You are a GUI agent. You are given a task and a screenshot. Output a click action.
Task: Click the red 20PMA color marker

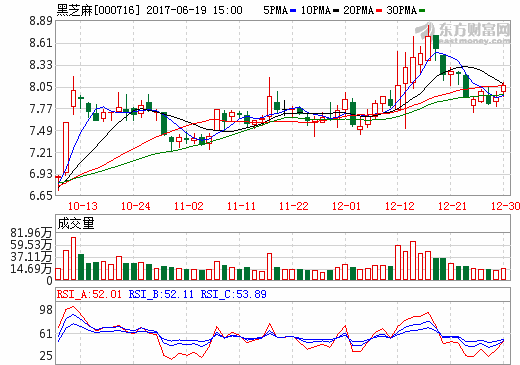pyautogui.click(x=379, y=11)
